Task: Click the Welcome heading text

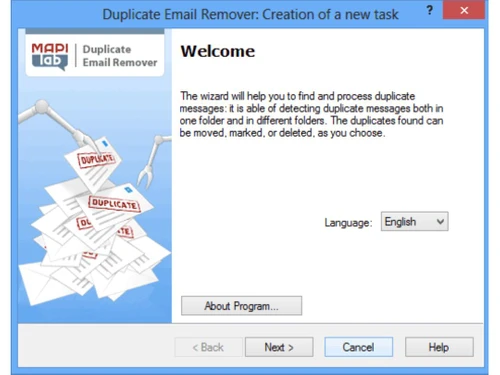Action: pyautogui.click(x=218, y=51)
